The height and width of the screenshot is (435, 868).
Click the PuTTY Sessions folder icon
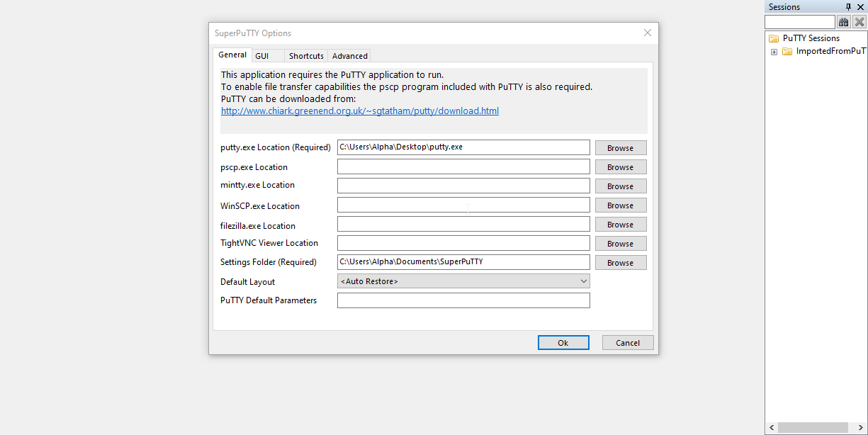pyautogui.click(x=772, y=38)
